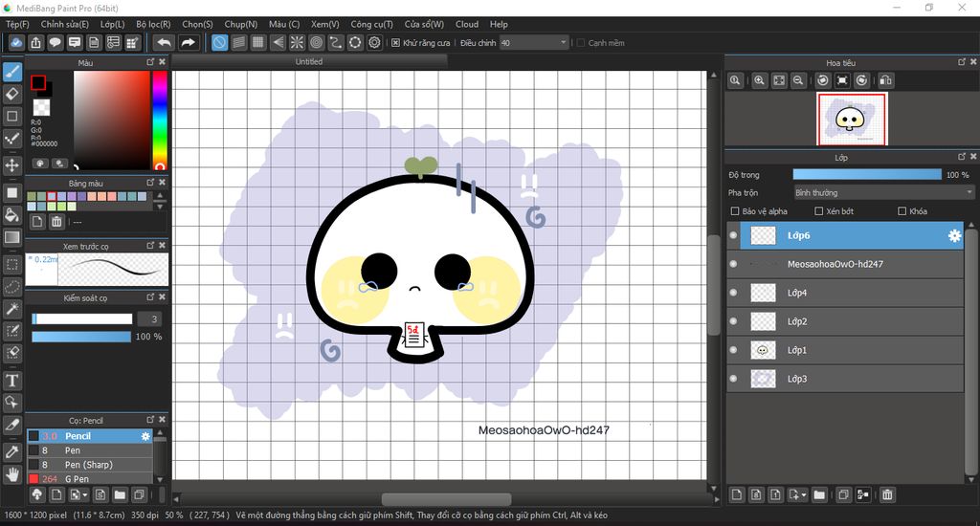Select the Gradient tool
980x526 pixels.
(x=11, y=237)
